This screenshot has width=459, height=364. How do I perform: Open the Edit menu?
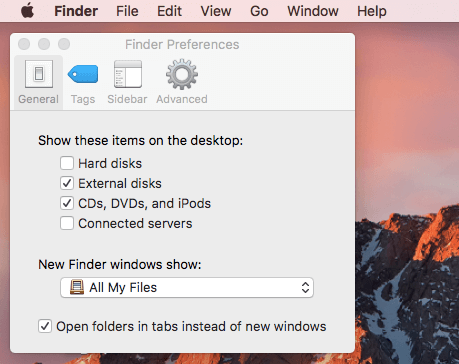pyautogui.click(x=169, y=11)
